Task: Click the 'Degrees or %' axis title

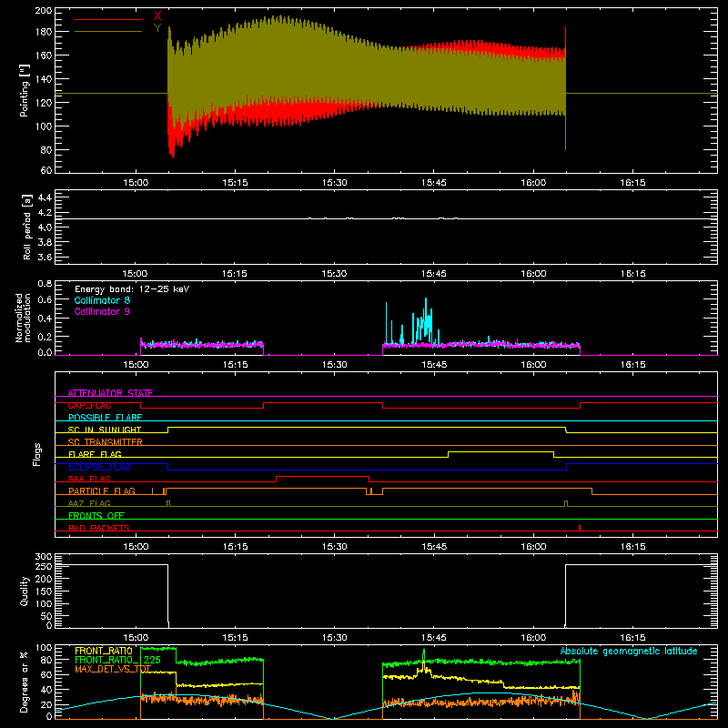Action: (x=25, y=682)
